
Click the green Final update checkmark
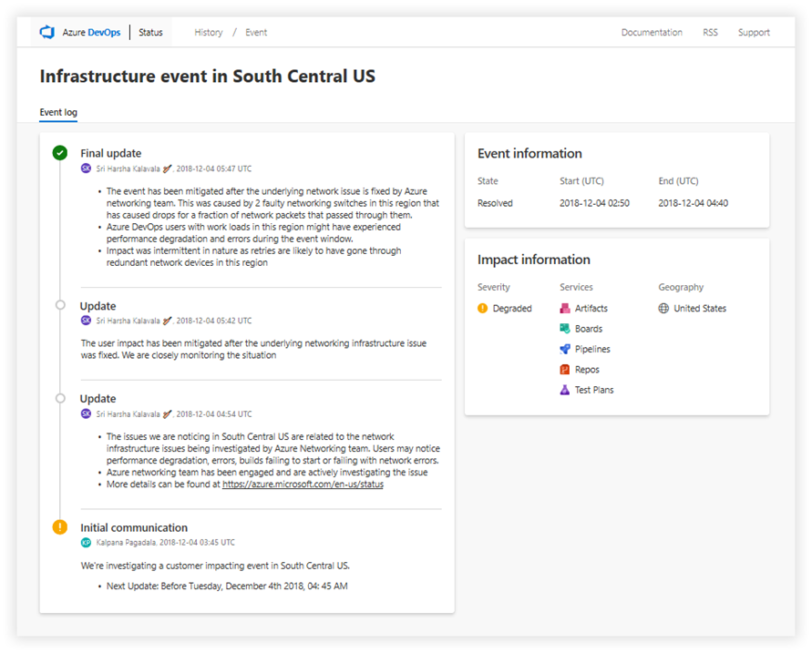tap(60, 153)
